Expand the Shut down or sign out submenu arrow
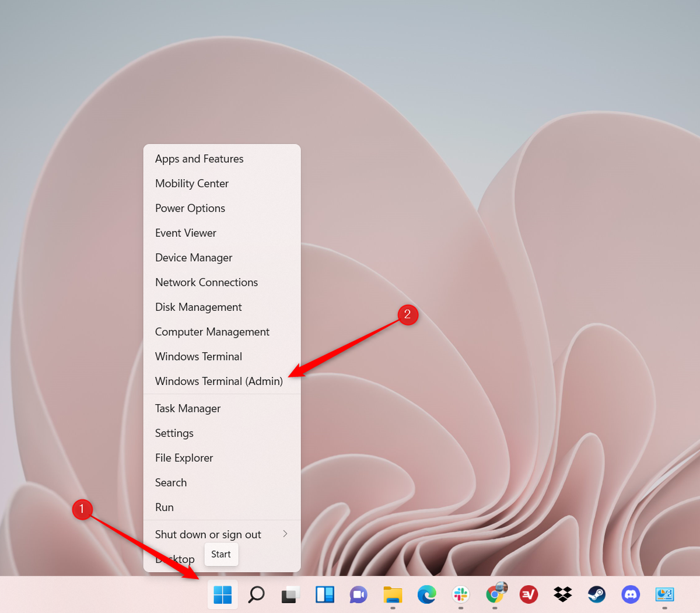700x613 pixels. tap(285, 534)
